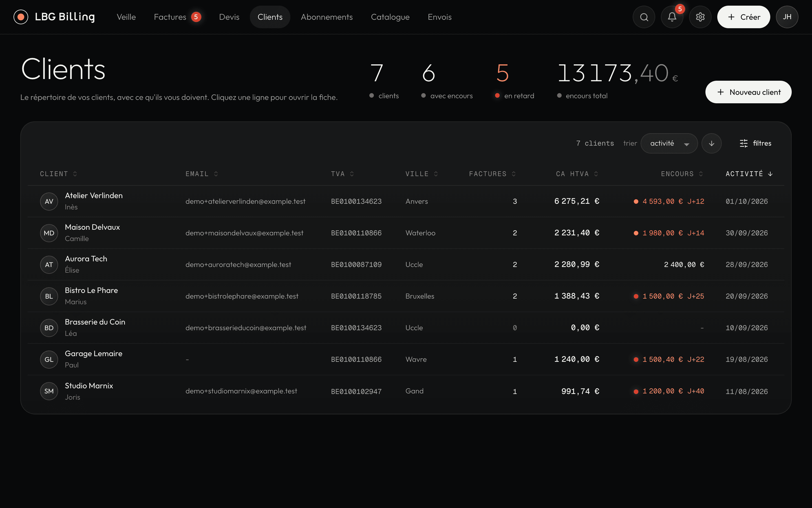
Task: Go to the Envois tab
Action: tap(439, 17)
